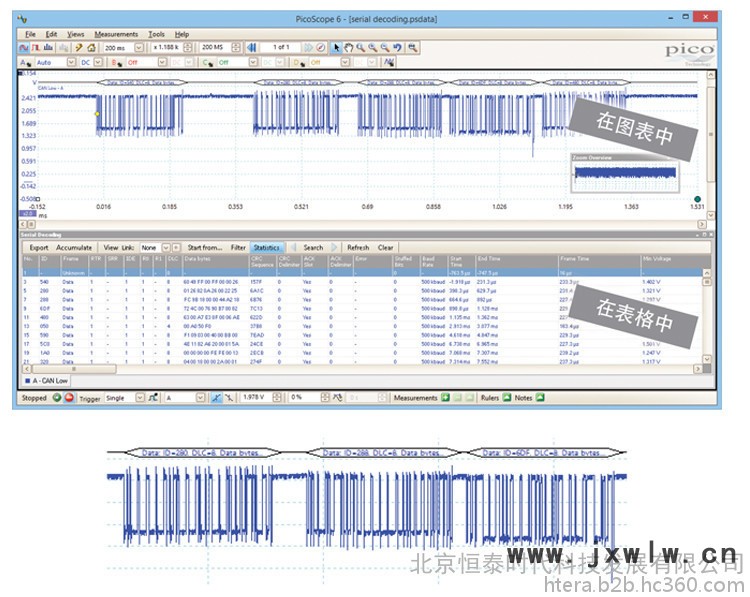Open Channel A DC coupling dropdown
This screenshot has height=597, width=750.
[98, 63]
